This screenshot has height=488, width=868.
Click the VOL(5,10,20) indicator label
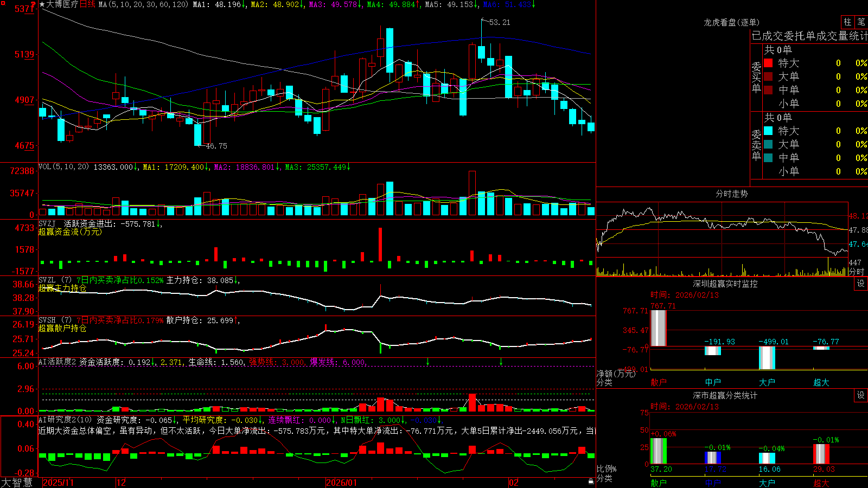[63, 166]
